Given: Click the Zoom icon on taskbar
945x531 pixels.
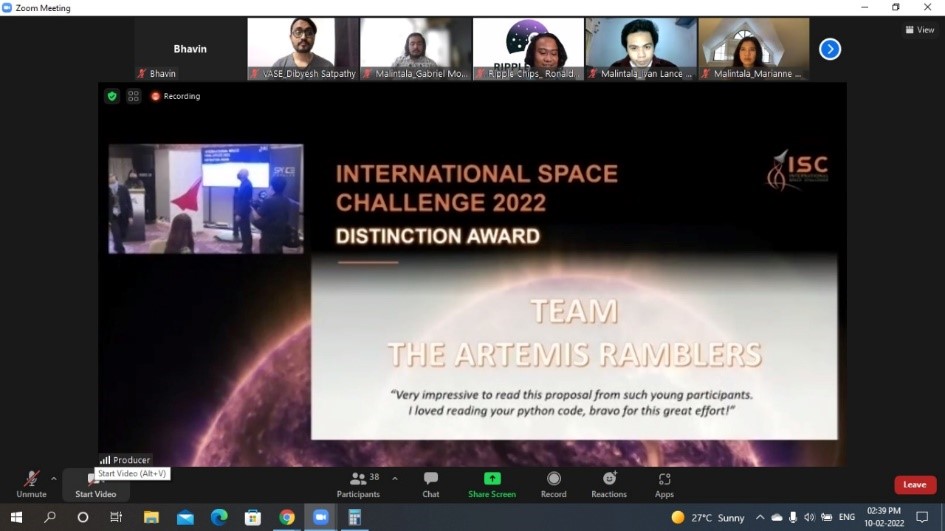Looking at the screenshot, I should click(321, 517).
